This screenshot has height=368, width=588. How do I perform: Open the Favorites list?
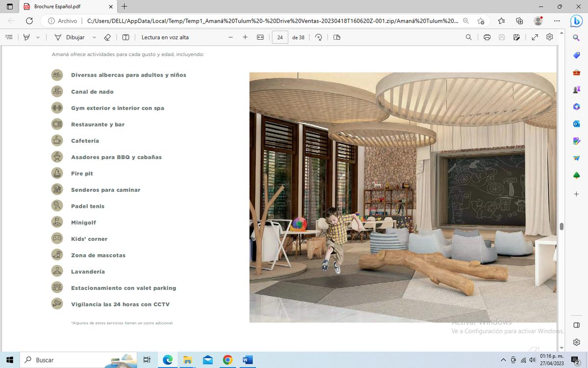click(x=501, y=21)
